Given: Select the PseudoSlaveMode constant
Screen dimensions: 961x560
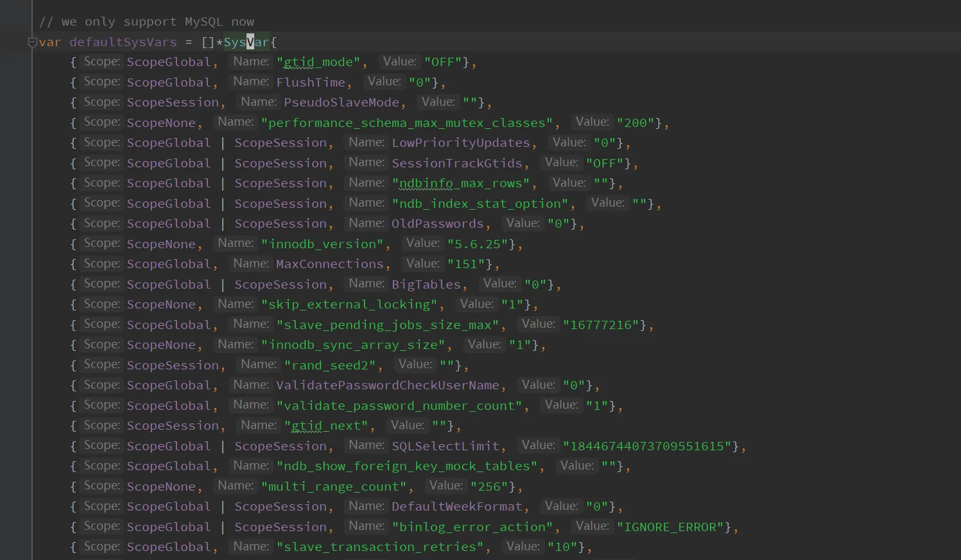Looking at the screenshot, I should pyautogui.click(x=341, y=103).
